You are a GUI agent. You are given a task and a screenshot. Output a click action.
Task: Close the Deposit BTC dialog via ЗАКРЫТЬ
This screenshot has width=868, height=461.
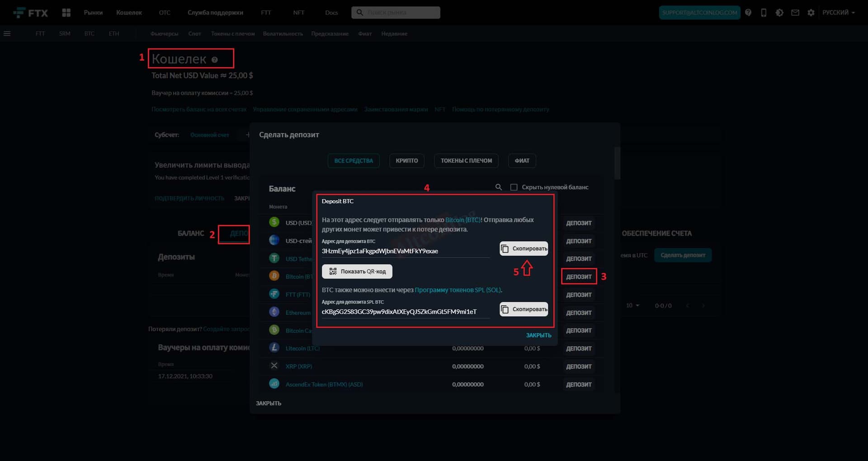pyautogui.click(x=538, y=335)
